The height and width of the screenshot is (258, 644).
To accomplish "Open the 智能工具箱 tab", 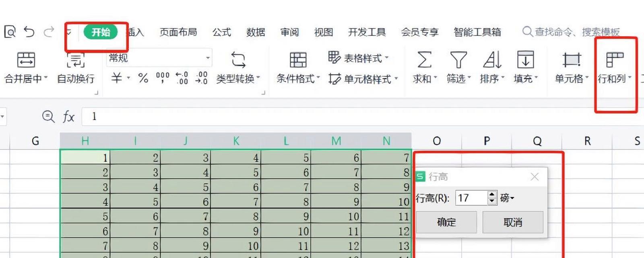I will [477, 32].
